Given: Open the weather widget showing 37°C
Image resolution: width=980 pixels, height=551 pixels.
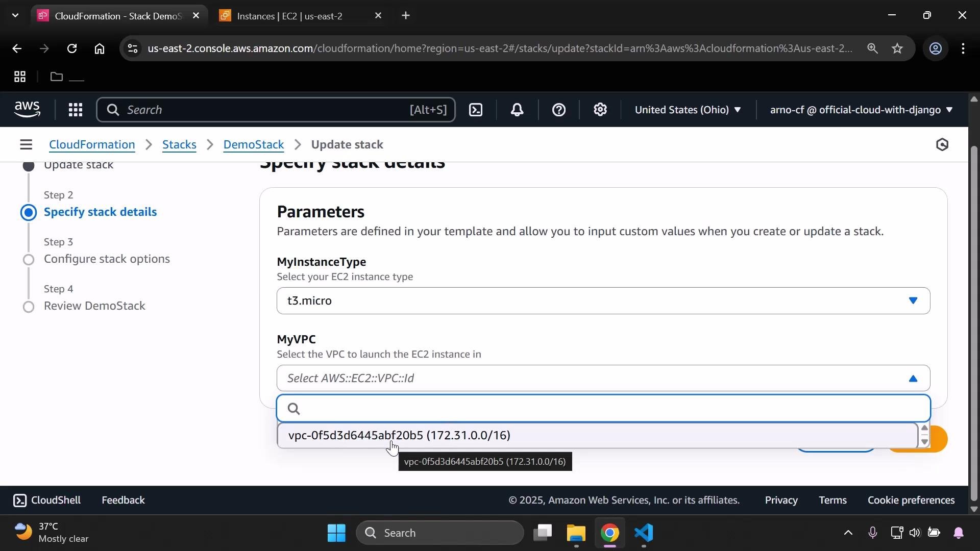Looking at the screenshot, I should [x=51, y=533].
